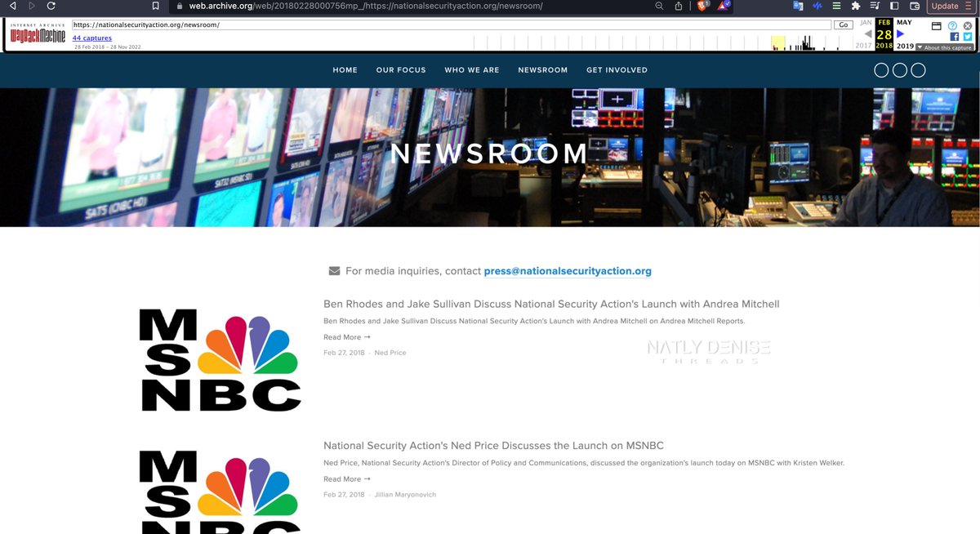
Task: Click the green lines extension icon
Action: 836,6
